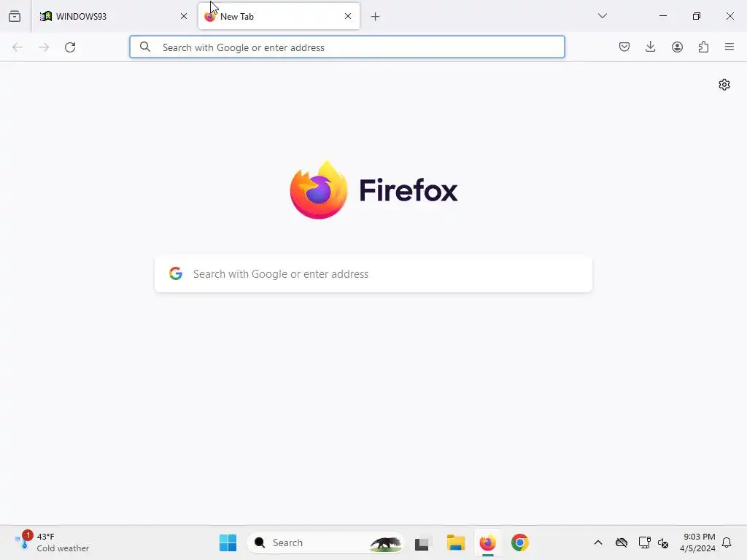Focus the address bar at the top
Viewport: 747px width, 560px height.
tap(347, 47)
